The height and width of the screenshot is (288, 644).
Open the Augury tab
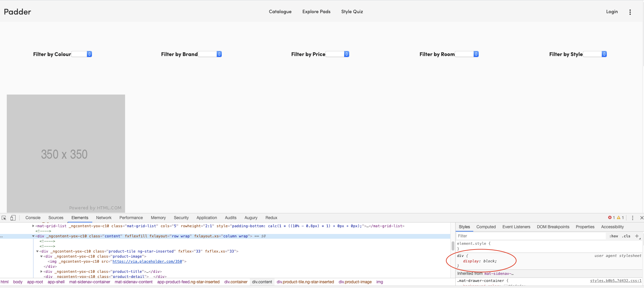(x=251, y=218)
